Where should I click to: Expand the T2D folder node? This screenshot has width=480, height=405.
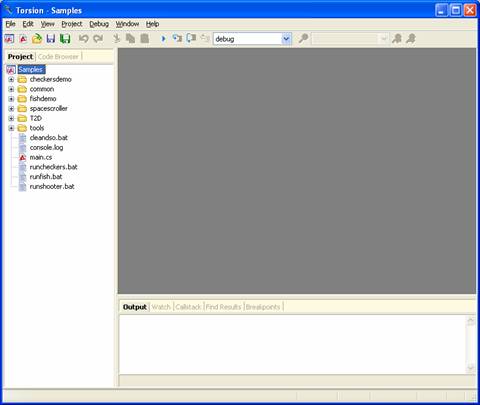(x=11, y=118)
